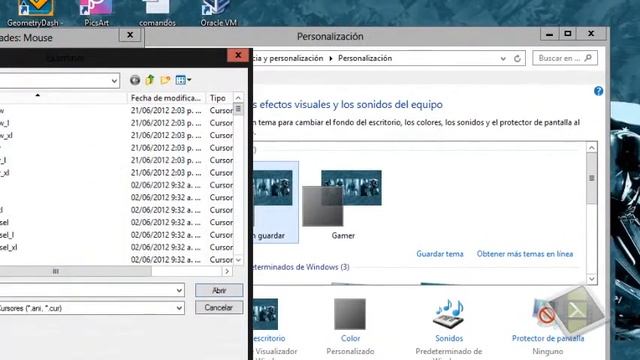The image size is (640, 360).
Task: Go up one folder level in file dialog
Action: (150, 80)
